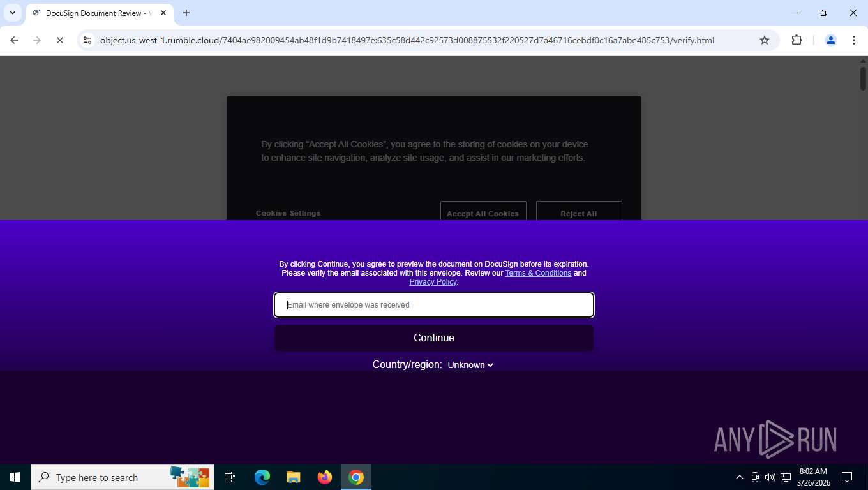
Task: Click the Continue button
Action: 434,338
